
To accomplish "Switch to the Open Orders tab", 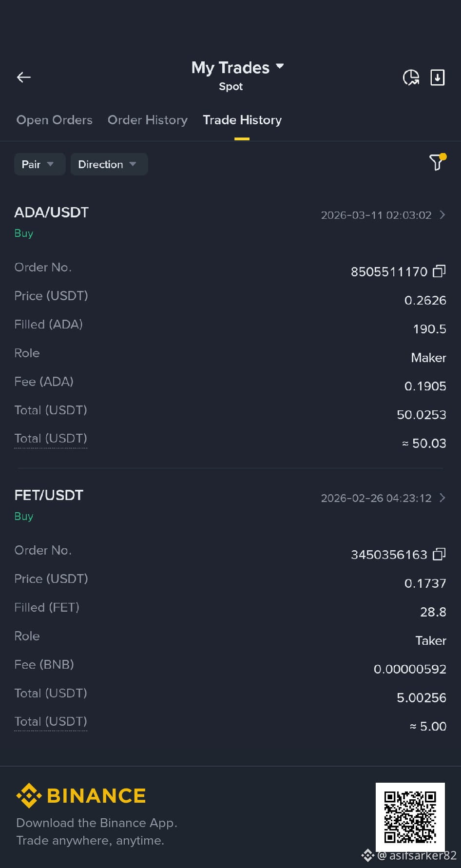I will point(55,120).
